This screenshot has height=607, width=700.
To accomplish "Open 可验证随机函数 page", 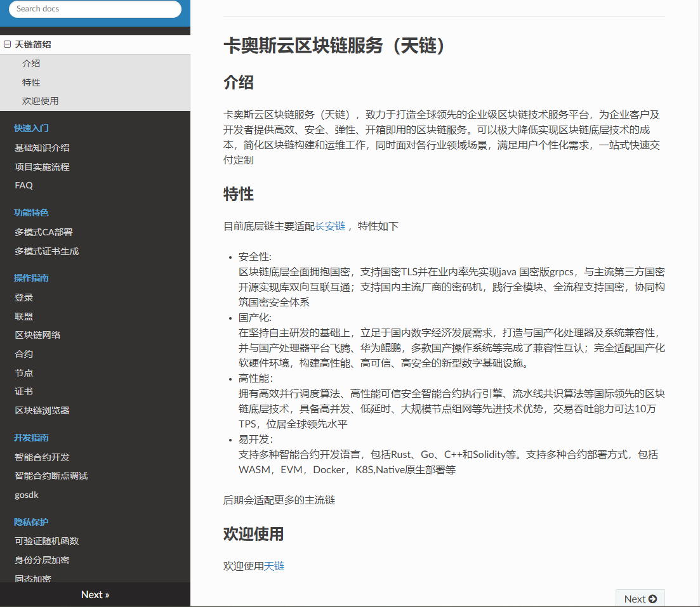I will coord(47,541).
